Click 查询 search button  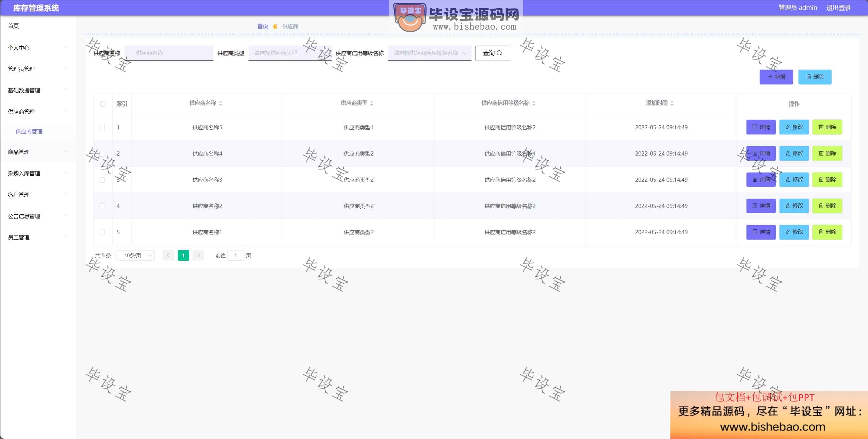tap(493, 53)
